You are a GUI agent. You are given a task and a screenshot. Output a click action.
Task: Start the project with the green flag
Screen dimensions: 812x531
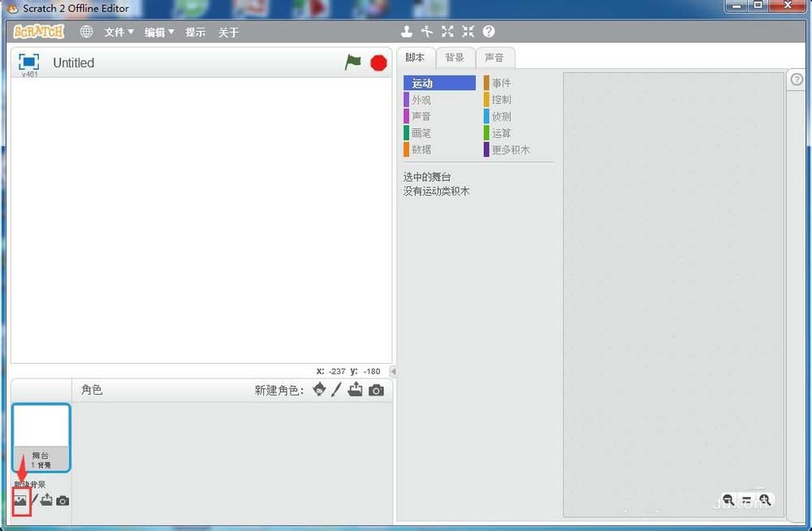(x=352, y=62)
